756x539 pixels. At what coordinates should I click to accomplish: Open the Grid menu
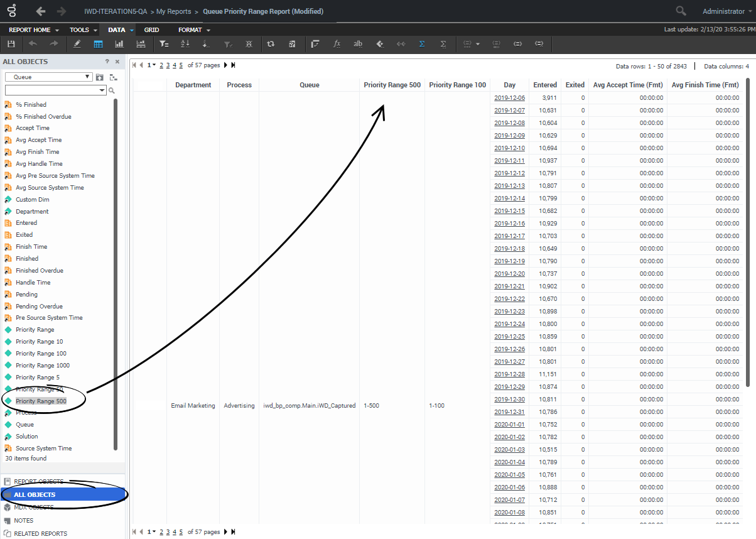pyautogui.click(x=151, y=30)
